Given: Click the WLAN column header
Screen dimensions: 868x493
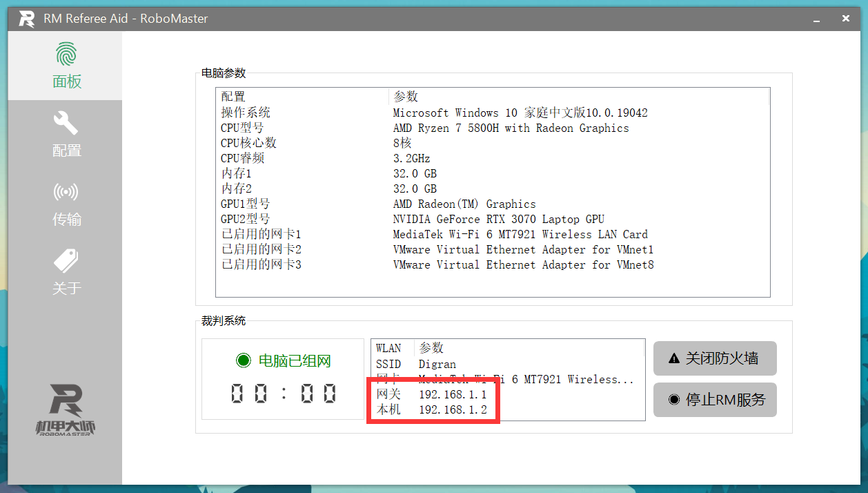Looking at the screenshot, I should (x=393, y=348).
